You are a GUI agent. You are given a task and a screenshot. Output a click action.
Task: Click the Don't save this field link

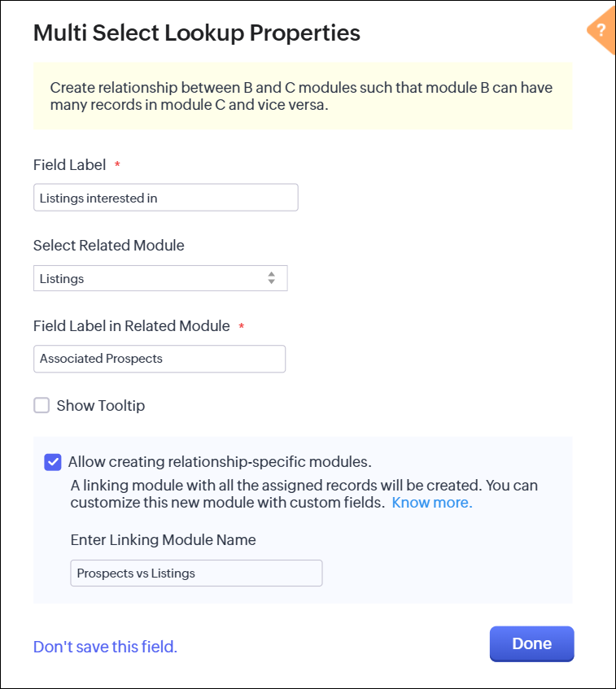click(105, 647)
